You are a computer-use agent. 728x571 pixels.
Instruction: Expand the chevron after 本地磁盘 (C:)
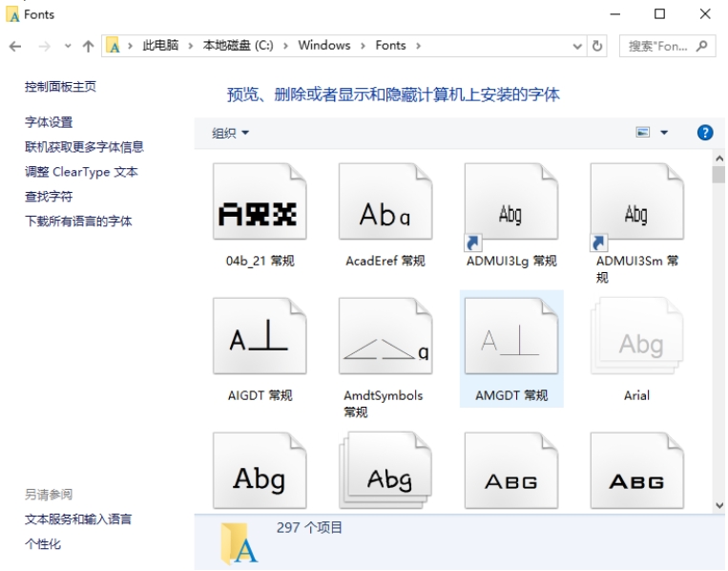(285, 46)
